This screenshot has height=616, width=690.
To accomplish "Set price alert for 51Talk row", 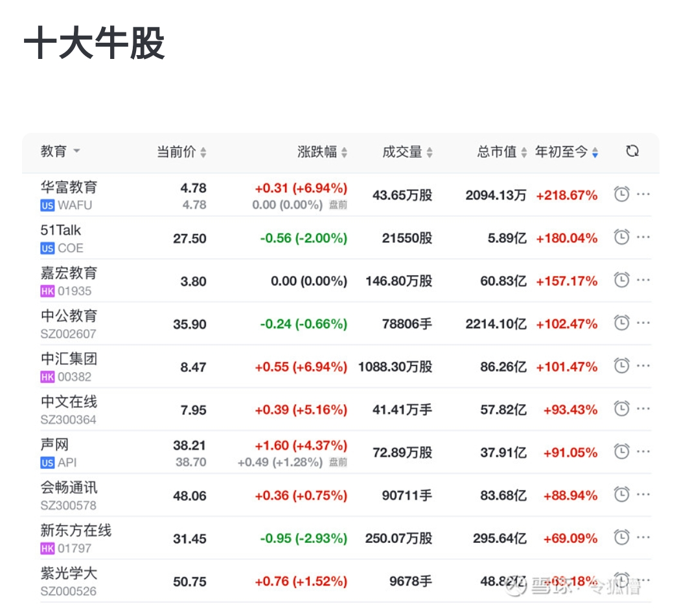I will (621, 237).
